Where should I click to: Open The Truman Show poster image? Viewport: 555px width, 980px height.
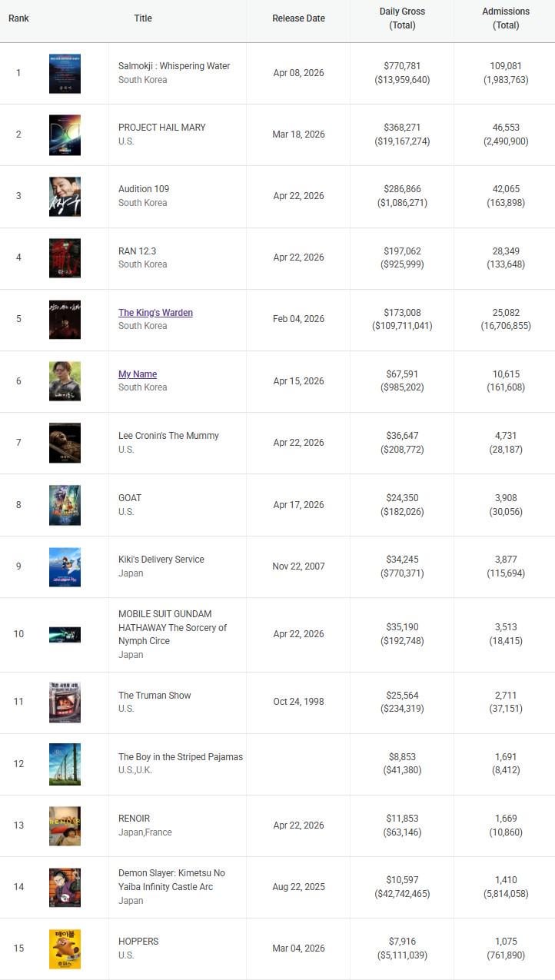(x=65, y=702)
